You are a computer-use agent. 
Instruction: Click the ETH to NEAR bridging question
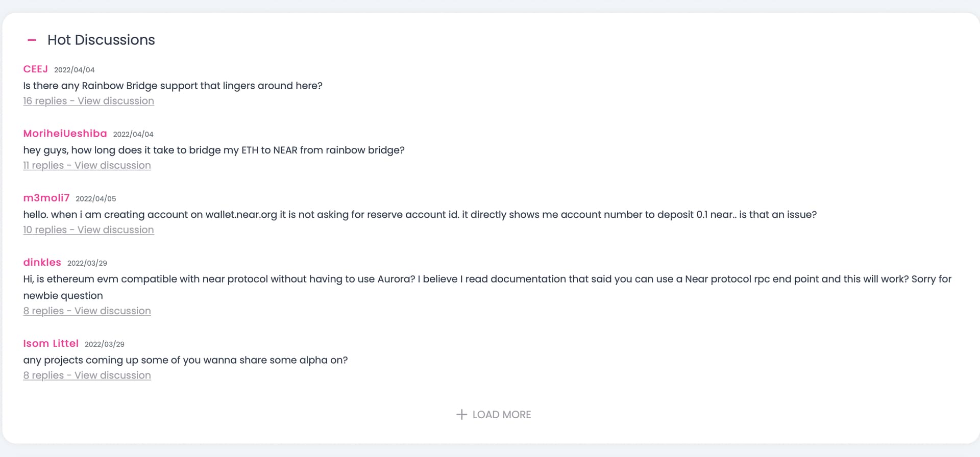[x=213, y=150]
